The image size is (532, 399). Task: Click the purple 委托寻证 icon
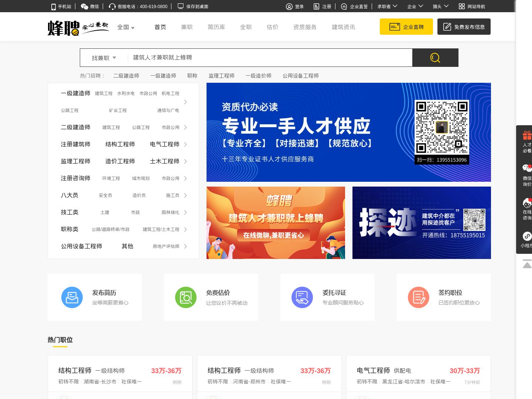302,297
